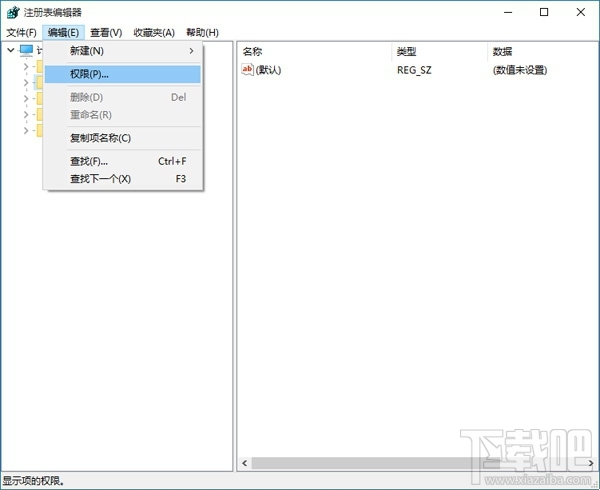Click the disabled 删除(D) menu entry
This screenshot has width=600, height=490.
click(x=122, y=97)
